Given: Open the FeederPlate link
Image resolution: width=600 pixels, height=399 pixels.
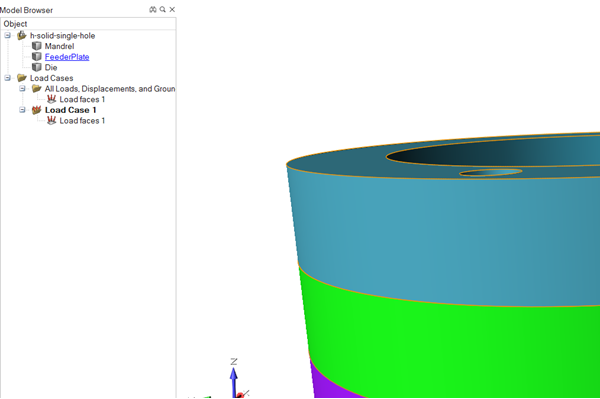Looking at the screenshot, I should (x=67, y=57).
